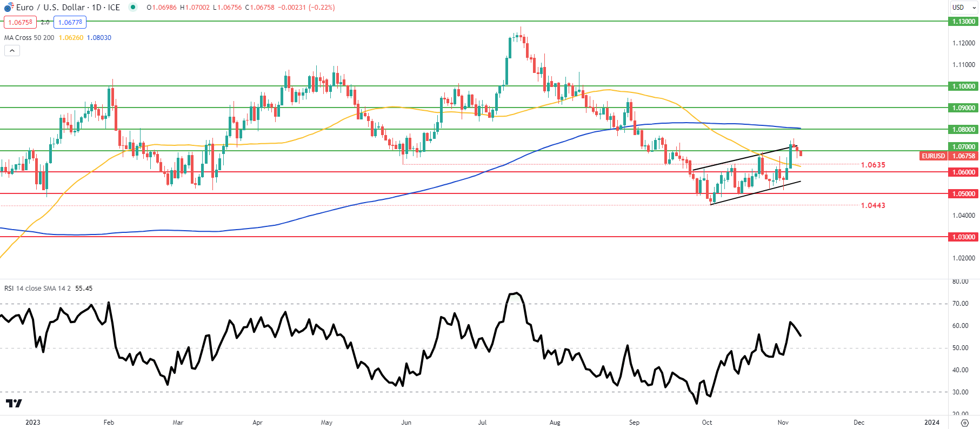Click the 60.00 RSI scale label
This screenshot has width=980, height=429.
(960, 326)
